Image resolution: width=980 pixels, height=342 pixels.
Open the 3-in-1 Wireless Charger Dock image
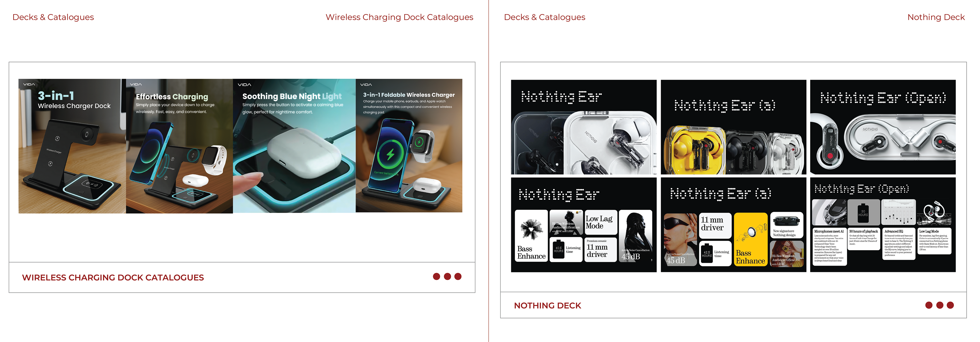[72, 146]
